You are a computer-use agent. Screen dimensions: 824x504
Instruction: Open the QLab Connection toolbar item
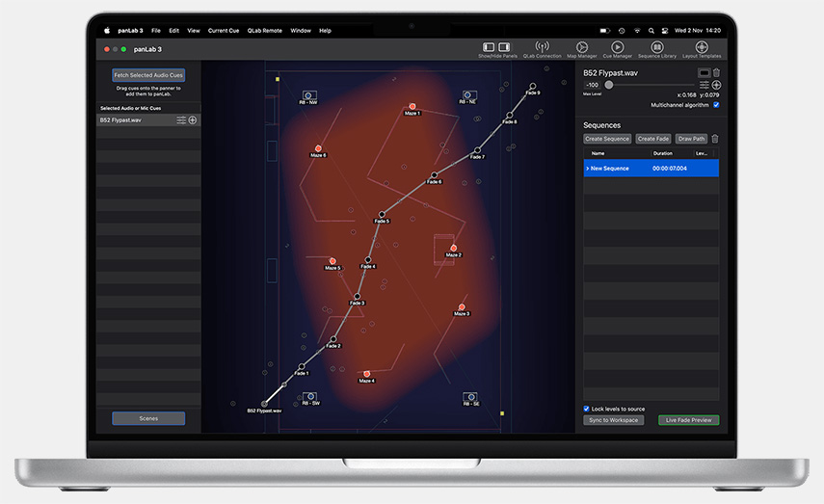[542, 47]
